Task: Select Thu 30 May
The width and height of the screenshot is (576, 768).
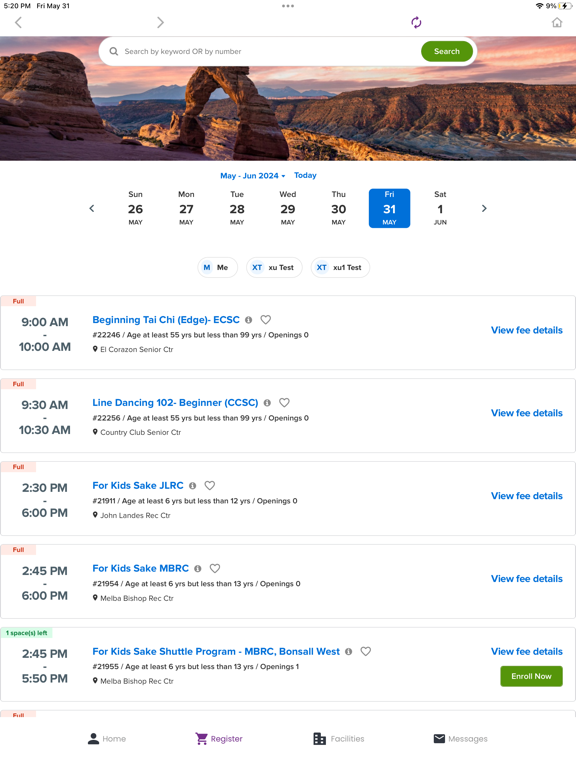Action: (x=338, y=209)
